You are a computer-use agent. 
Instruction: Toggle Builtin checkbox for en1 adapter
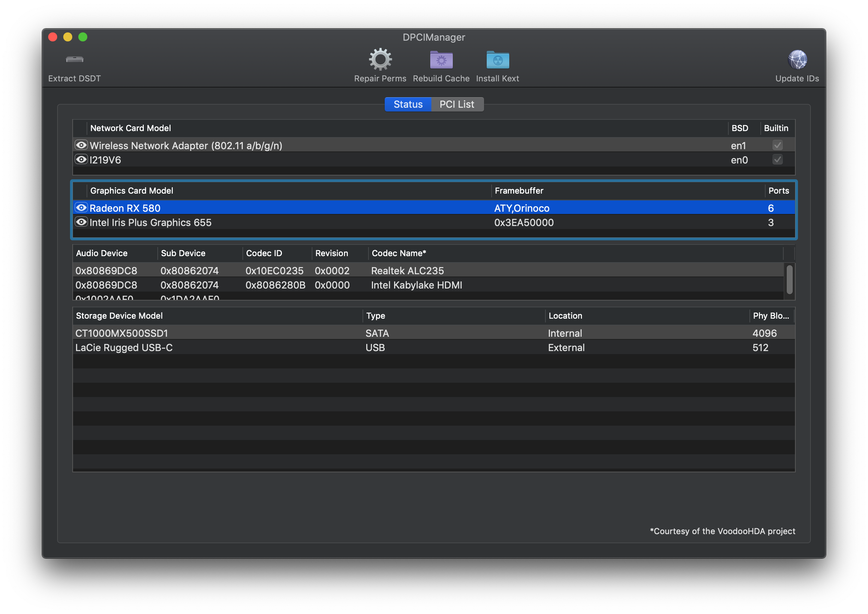777,145
